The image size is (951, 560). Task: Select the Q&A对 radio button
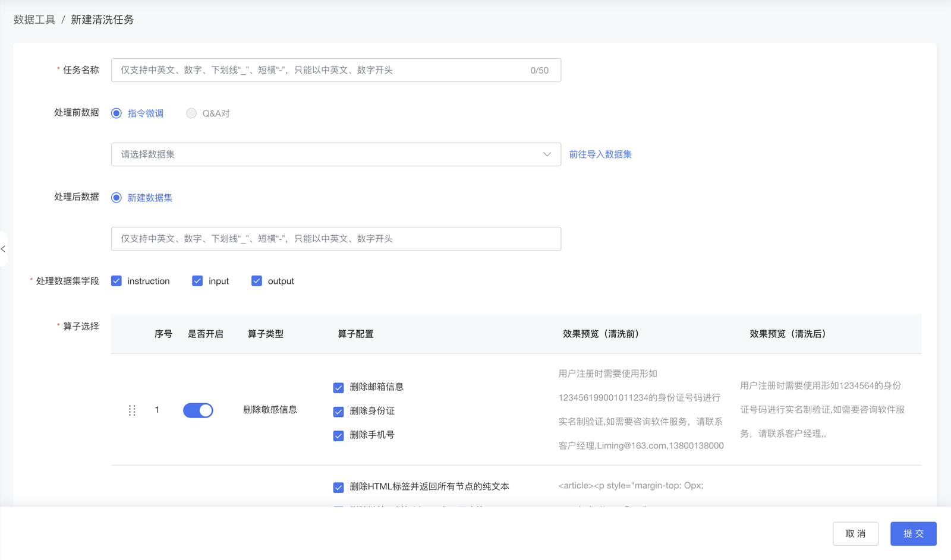click(x=191, y=113)
